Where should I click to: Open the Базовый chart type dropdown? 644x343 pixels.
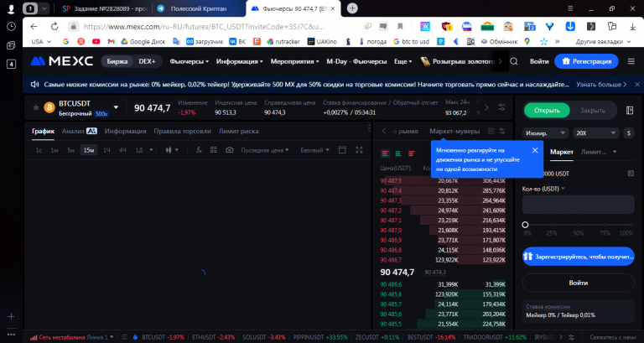click(x=314, y=150)
